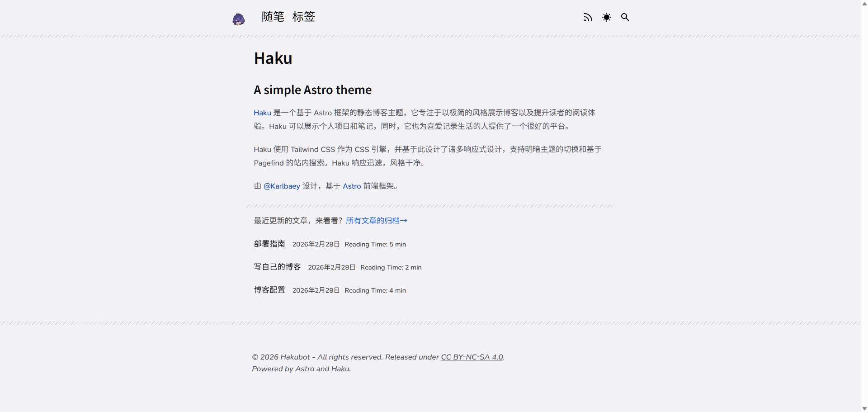The image size is (868, 412).
Task: Click Reading Time label of 部署指南
Action: tap(375, 244)
